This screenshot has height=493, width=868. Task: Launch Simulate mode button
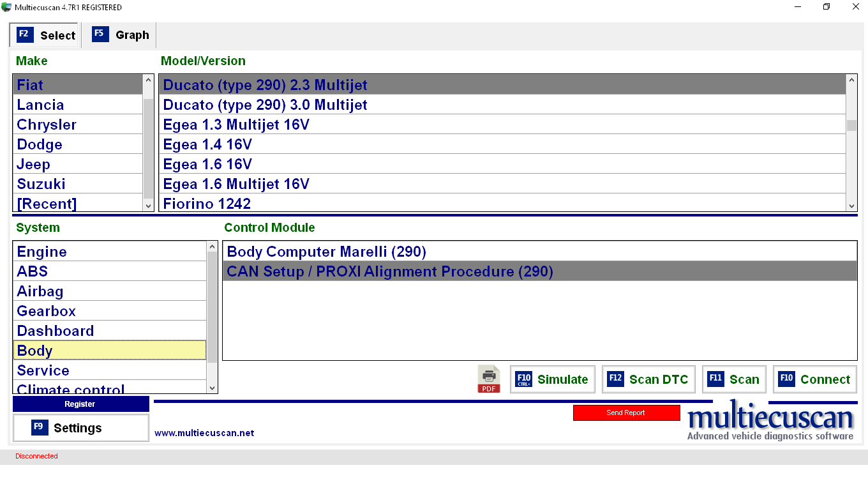(x=552, y=379)
